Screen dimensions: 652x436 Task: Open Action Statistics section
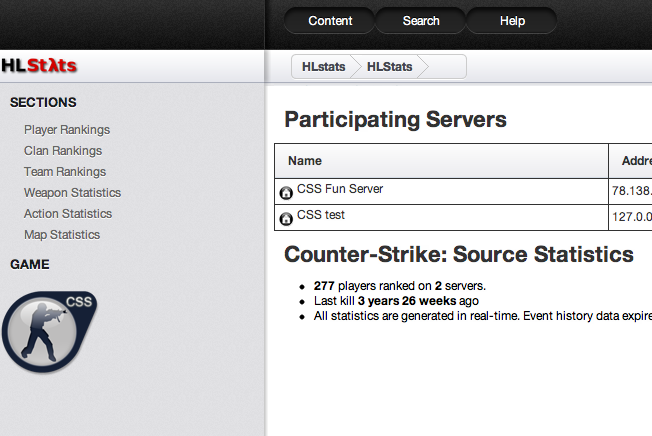coord(68,214)
